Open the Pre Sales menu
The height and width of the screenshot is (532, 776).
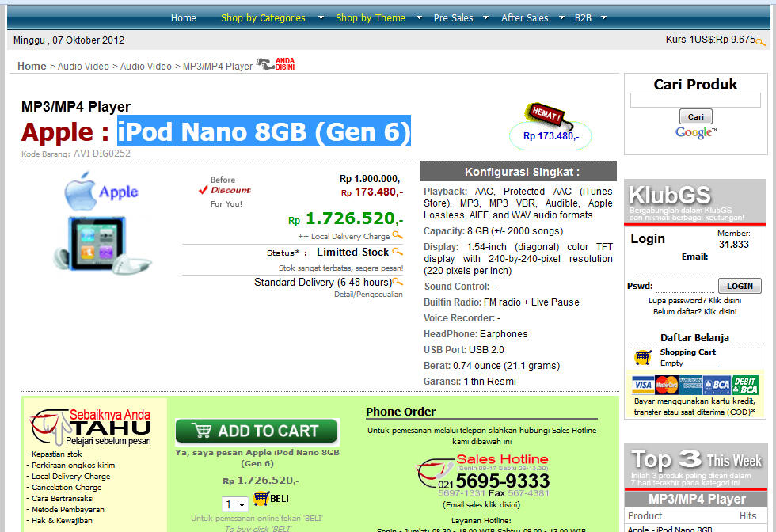[453, 18]
